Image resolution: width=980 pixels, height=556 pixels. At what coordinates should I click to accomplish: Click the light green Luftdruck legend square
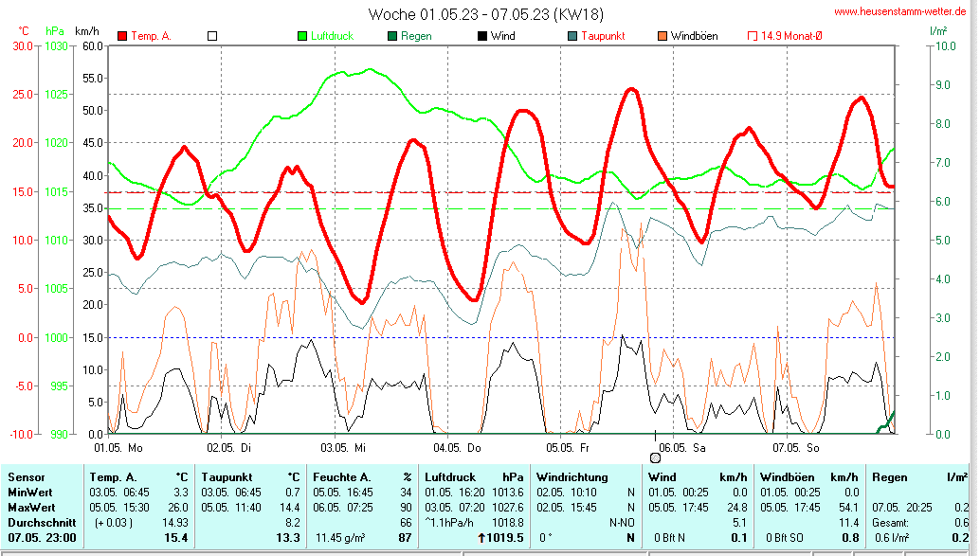[x=302, y=36]
